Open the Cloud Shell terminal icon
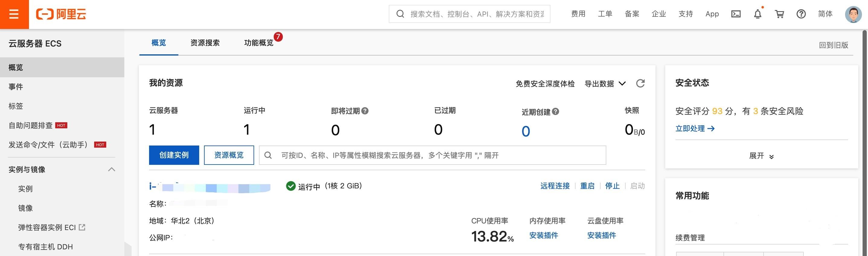Viewport: 868px width, 256px height. pos(736,14)
